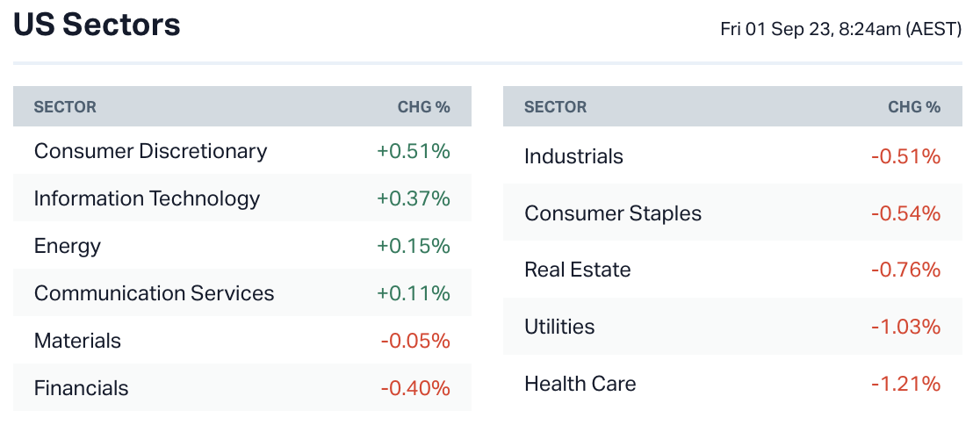980x425 pixels.
Task: Click right table CHG % header
Action: click(x=913, y=107)
